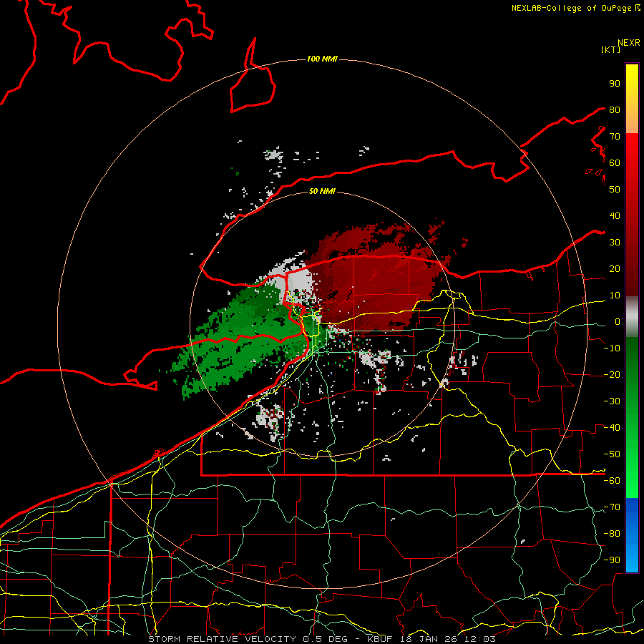
Task: Click the -50 value on the velocity scale
Action: (x=612, y=454)
